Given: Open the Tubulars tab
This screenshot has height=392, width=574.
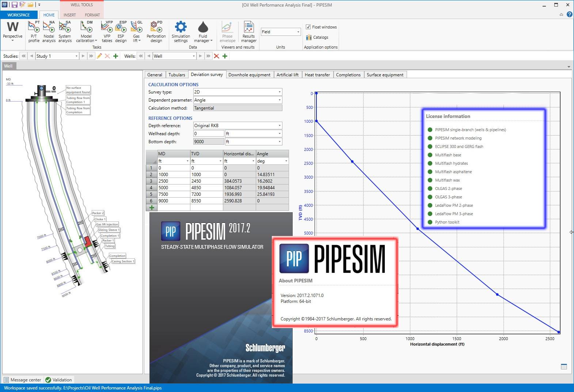Looking at the screenshot, I should pos(177,75).
